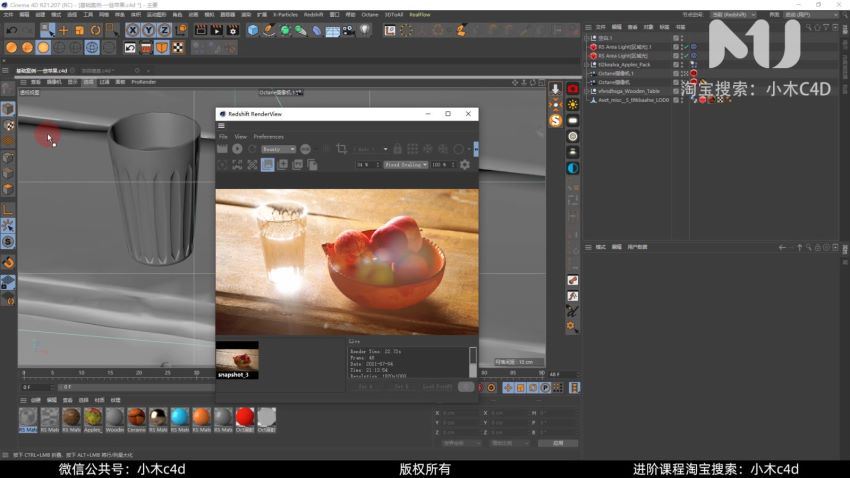Toggle layer checkbox for first RS Area Light
Image resolution: width=850 pixels, height=478 pixels.
(677, 47)
